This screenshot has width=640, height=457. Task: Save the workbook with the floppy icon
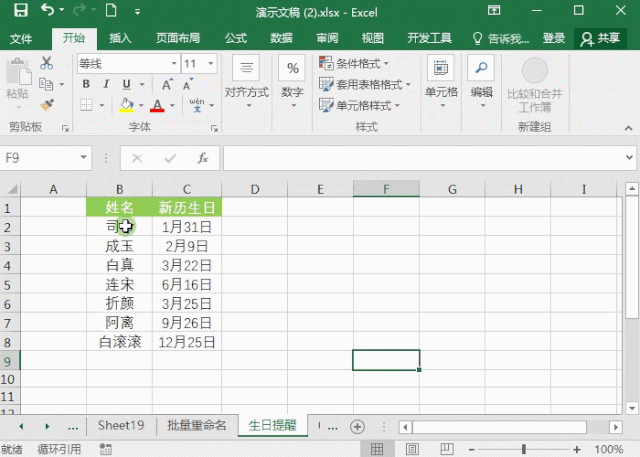[x=20, y=10]
